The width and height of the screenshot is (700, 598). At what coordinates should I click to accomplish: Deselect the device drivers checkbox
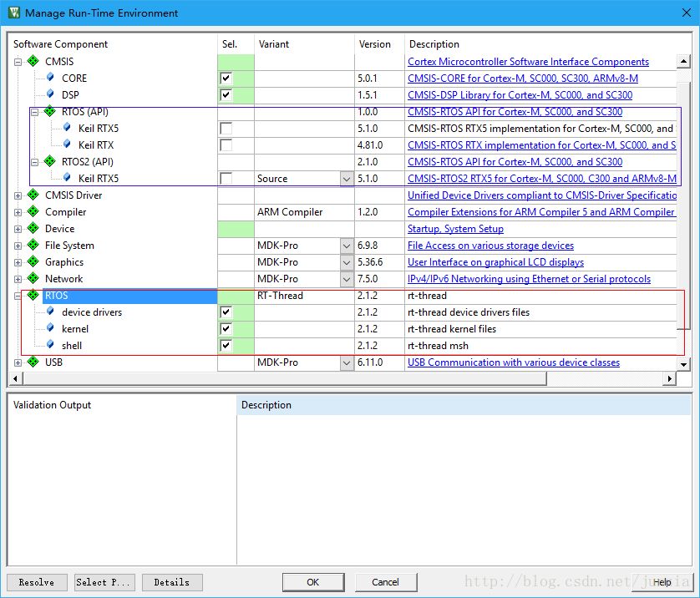pos(226,312)
